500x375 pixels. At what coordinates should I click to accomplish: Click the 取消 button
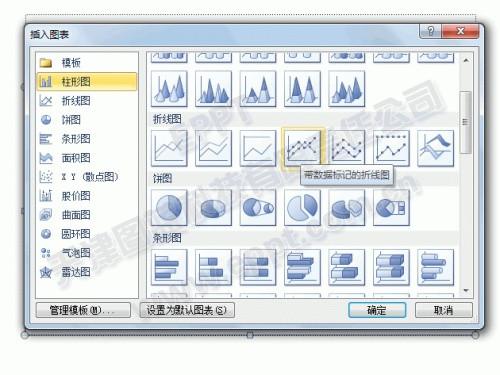click(443, 310)
